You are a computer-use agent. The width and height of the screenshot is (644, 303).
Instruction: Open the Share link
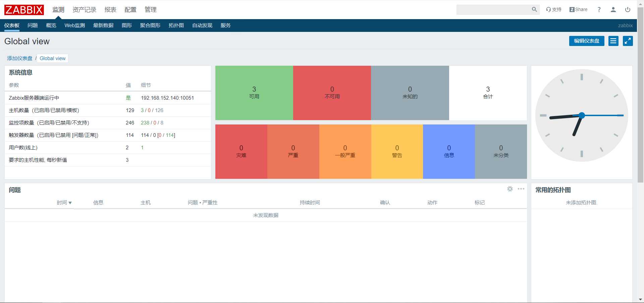pyautogui.click(x=578, y=10)
